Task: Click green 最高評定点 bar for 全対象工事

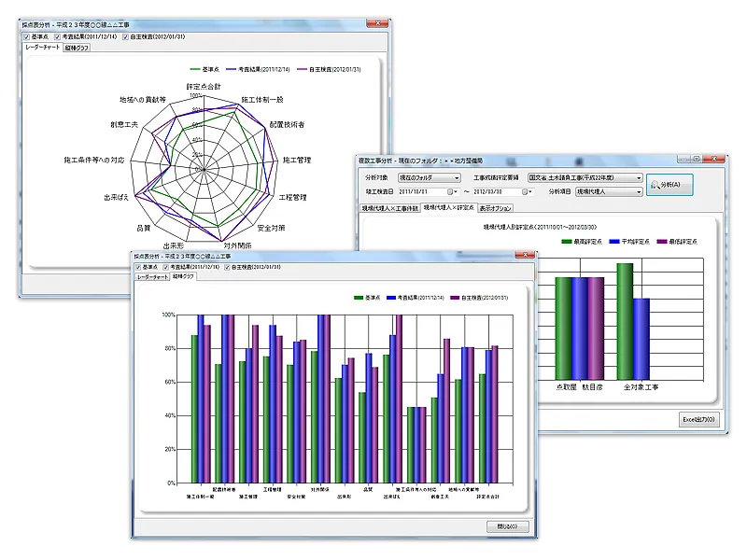Action: pyautogui.click(x=625, y=321)
